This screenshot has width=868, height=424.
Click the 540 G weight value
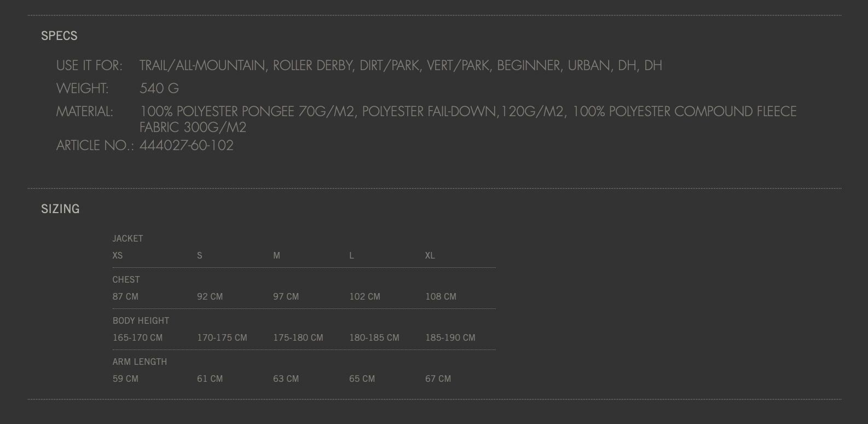click(159, 89)
